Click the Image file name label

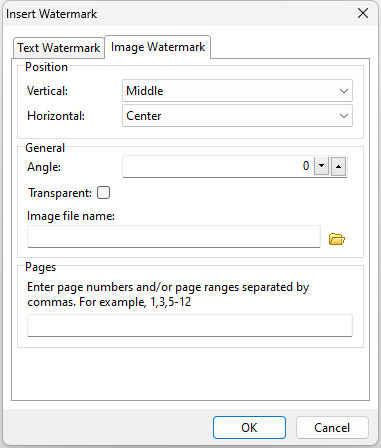coord(71,216)
